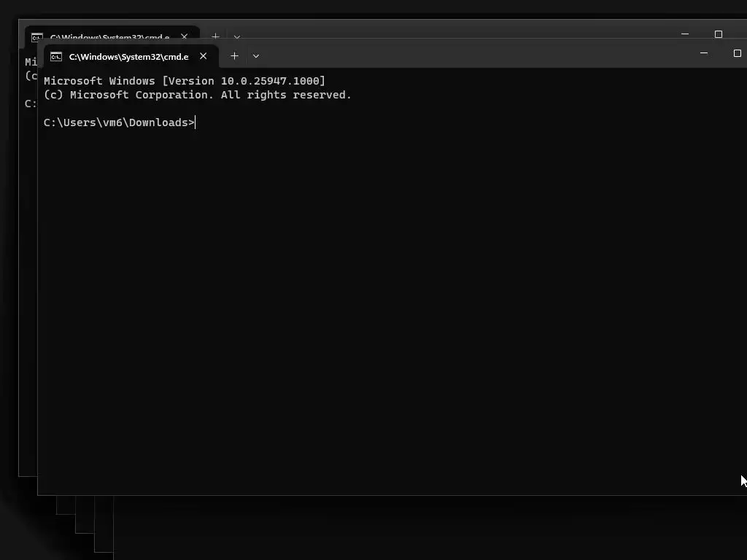The image size is (747, 560).
Task: Expand the front terminal profile dropdown
Action: [256, 56]
